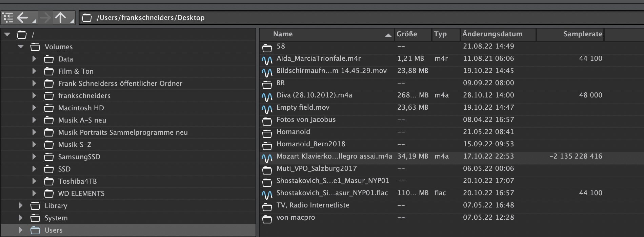The height and width of the screenshot is (237, 644).
Task: Sort files by the Name column
Action: pyautogui.click(x=283, y=34)
